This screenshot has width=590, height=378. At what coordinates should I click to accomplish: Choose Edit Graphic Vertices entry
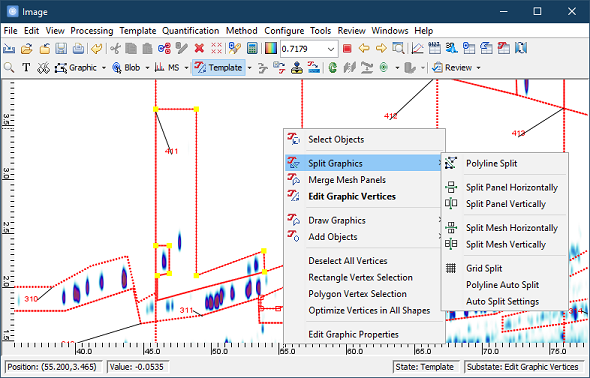(364, 196)
